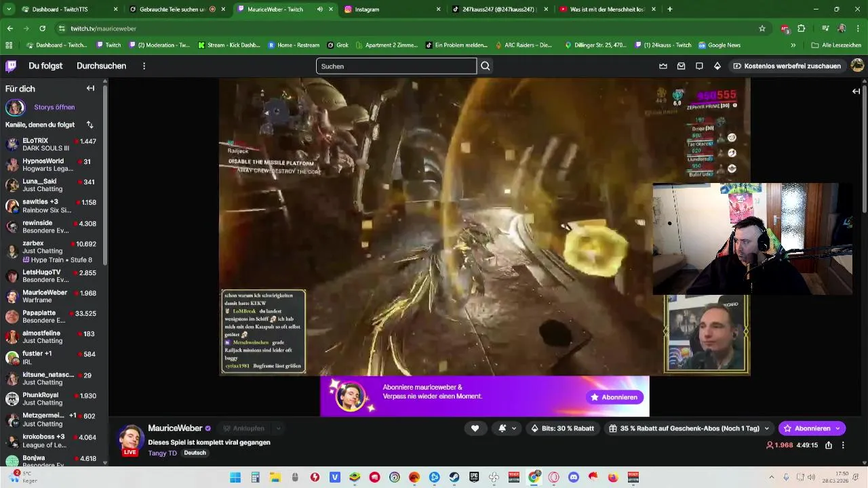
Task: Open the Alle Lesezeichen folder
Action: (836, 45)
